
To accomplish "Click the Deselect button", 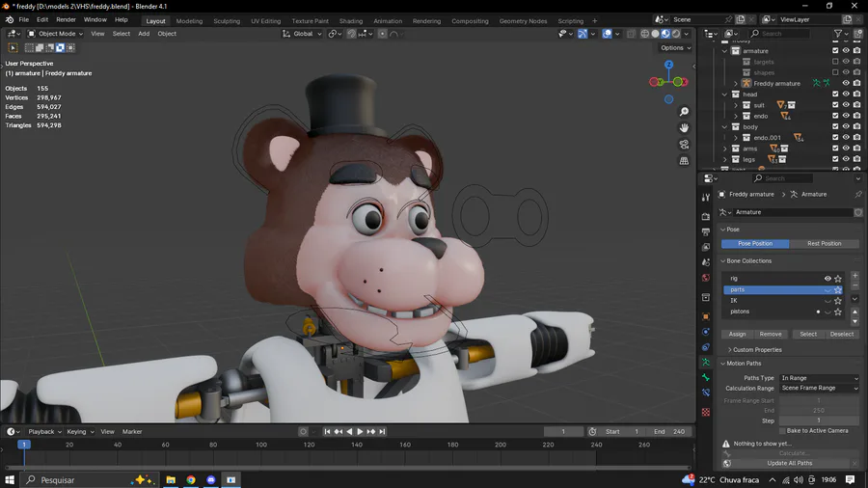I will point(842,335).
